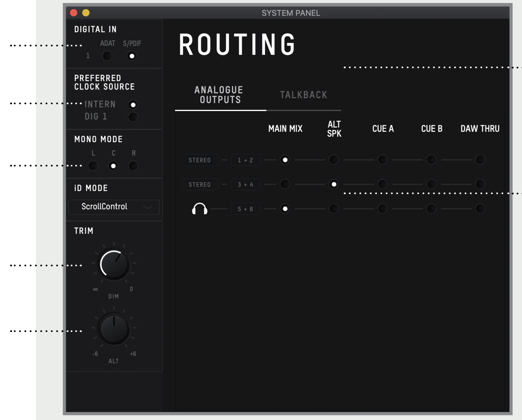Viewport: 522px width, 420px height.
Task: Route outputs 3 + 4 to CUE B
Action: [431, 184]
